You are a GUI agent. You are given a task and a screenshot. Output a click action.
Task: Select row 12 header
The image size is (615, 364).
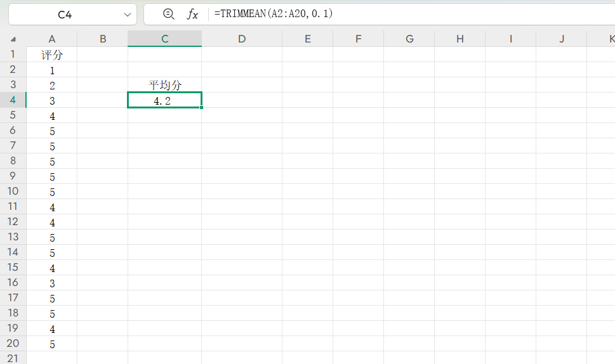coord(13,221)
